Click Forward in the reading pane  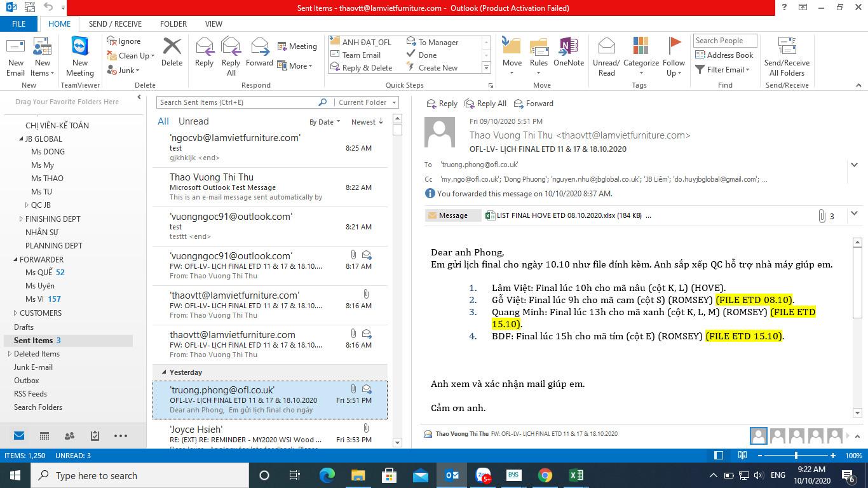click(534, 104)
